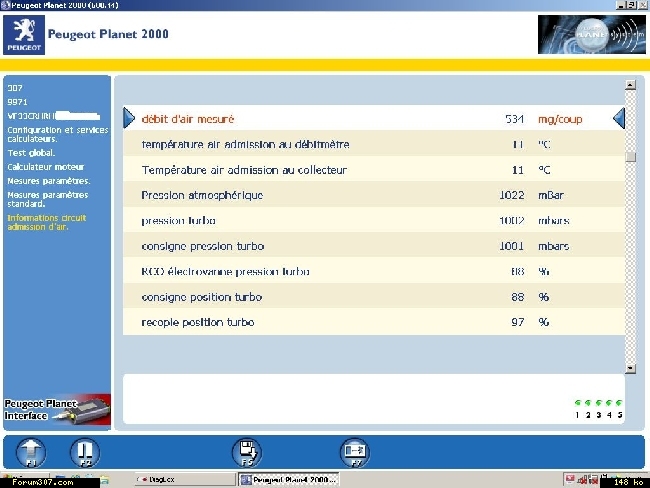Viewport: 650px width, 488px height.
Task: Click green status indicator 3
Action: (599, 403)
